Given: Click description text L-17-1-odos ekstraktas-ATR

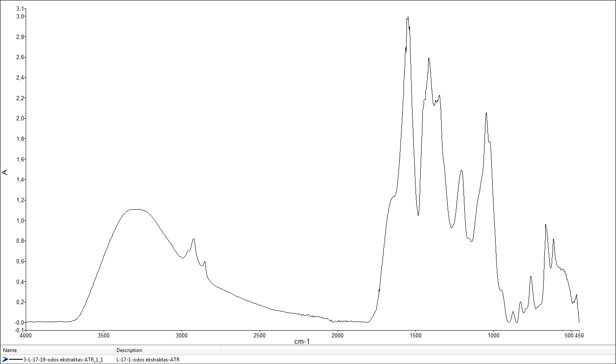Looking at the screenshot, I should pyautogui.click(x=148, y=360).
